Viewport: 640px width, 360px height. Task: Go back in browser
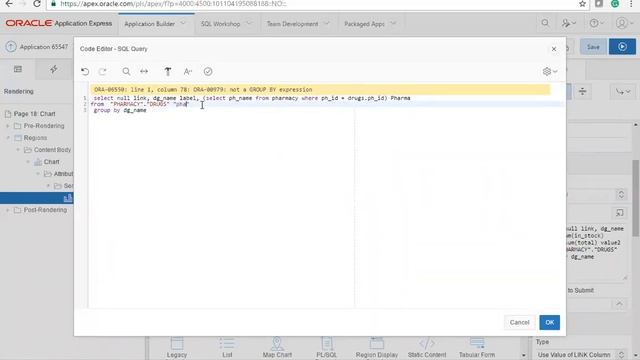(9, 4)
